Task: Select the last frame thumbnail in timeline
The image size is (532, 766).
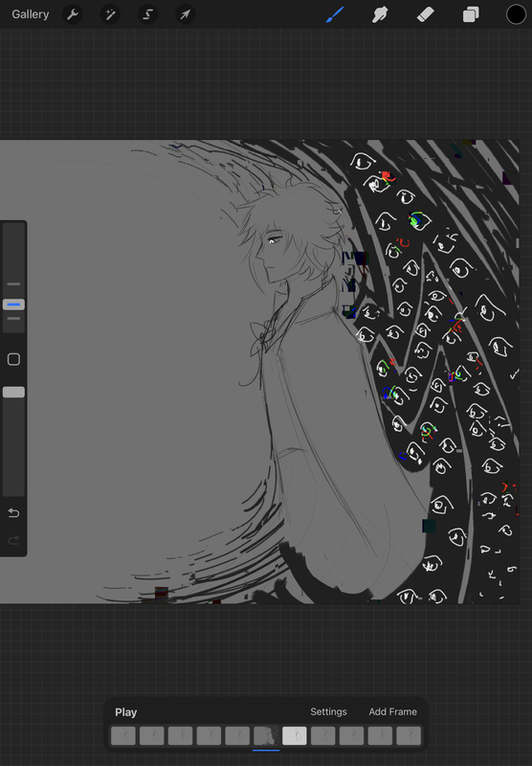Action: coord(409,735)
